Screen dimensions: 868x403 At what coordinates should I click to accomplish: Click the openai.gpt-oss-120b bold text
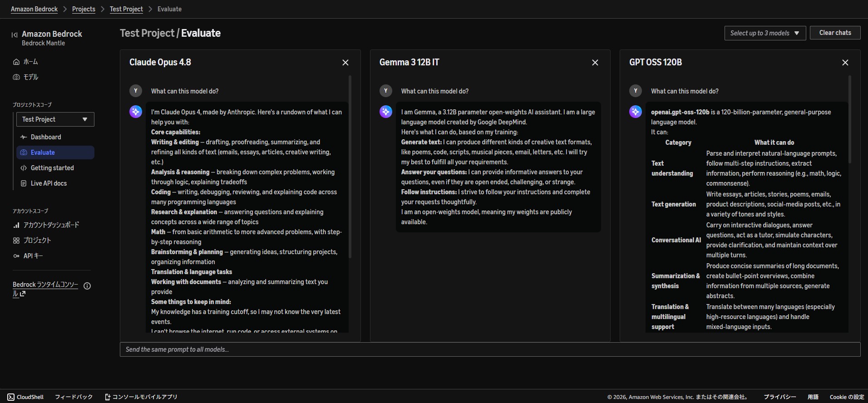[x=680, y=112]
